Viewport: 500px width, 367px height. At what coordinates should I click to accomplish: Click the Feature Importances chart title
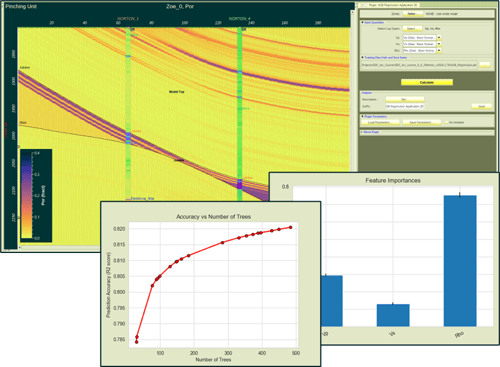point(393,180)
